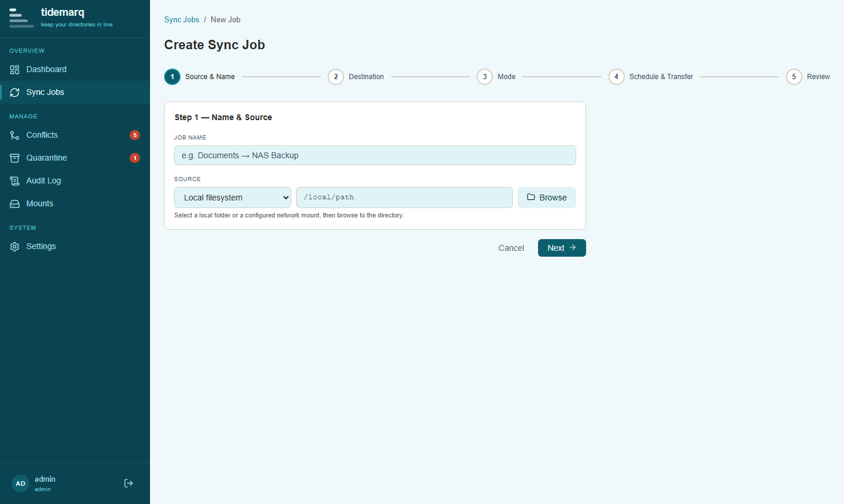The height and width of the screenshot is (504, 844).
Task: Open Dashboard from the sidebar
Action: coord(75,69)
